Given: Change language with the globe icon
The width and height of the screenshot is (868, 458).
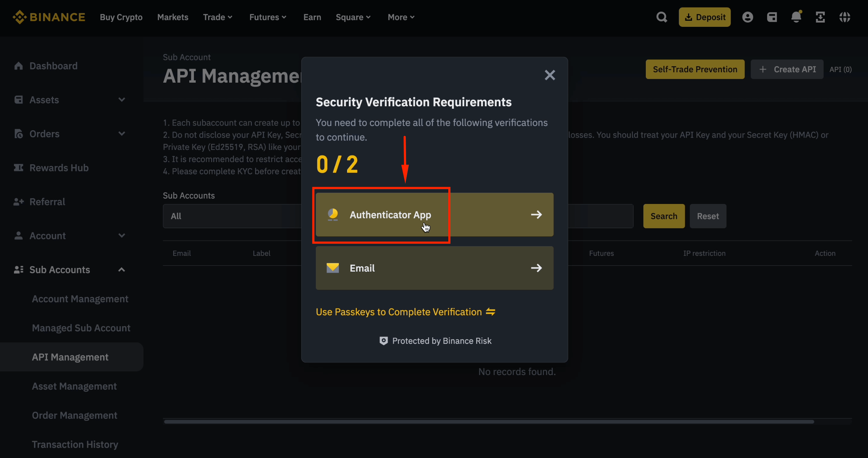Looking at the screenshot, I should pyautogui.click(x=845, y=17).
